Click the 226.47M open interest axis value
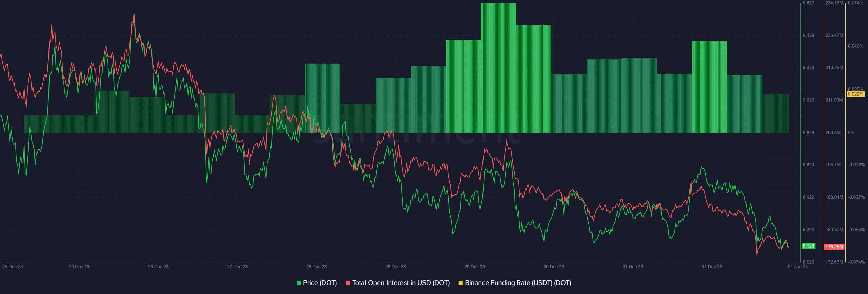This screenshot has height=294, width=868. click(x=834, y=35)
